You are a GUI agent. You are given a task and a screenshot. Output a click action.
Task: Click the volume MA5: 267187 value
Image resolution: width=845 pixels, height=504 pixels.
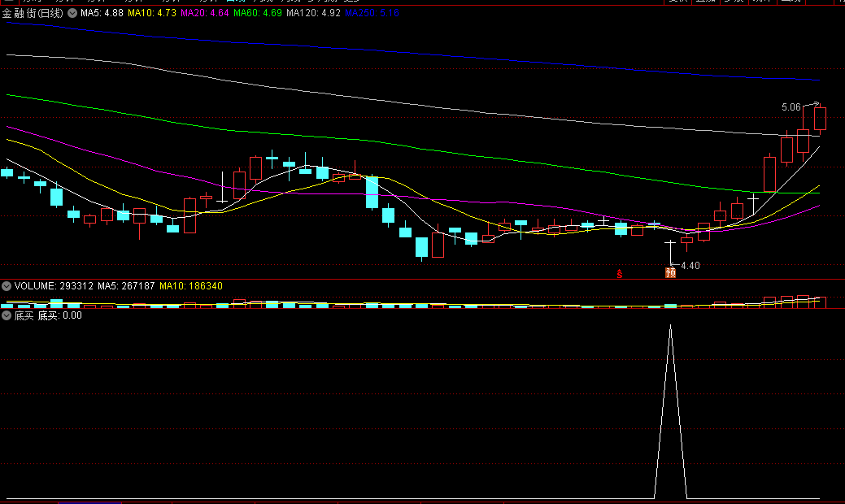126,286
